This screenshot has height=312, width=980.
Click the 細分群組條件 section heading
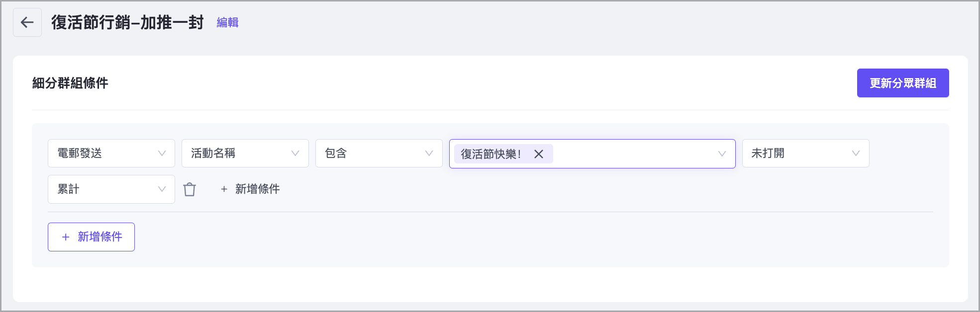pos(70,82)
